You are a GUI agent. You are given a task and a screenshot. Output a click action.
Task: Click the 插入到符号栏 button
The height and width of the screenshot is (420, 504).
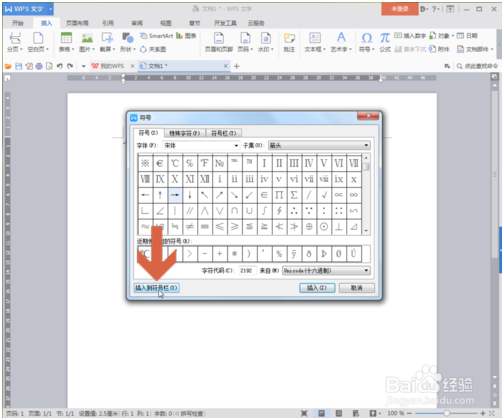coord(156,288)
